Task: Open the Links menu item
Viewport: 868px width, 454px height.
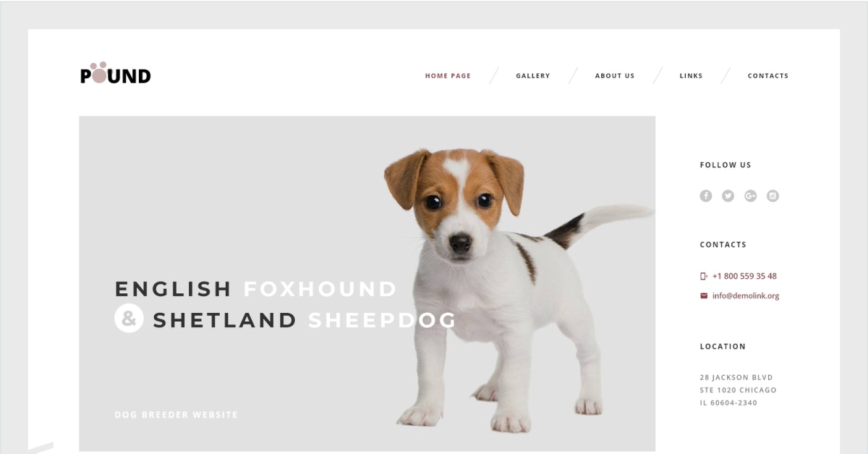Action: pyautogui.click(x=691, y=75)
